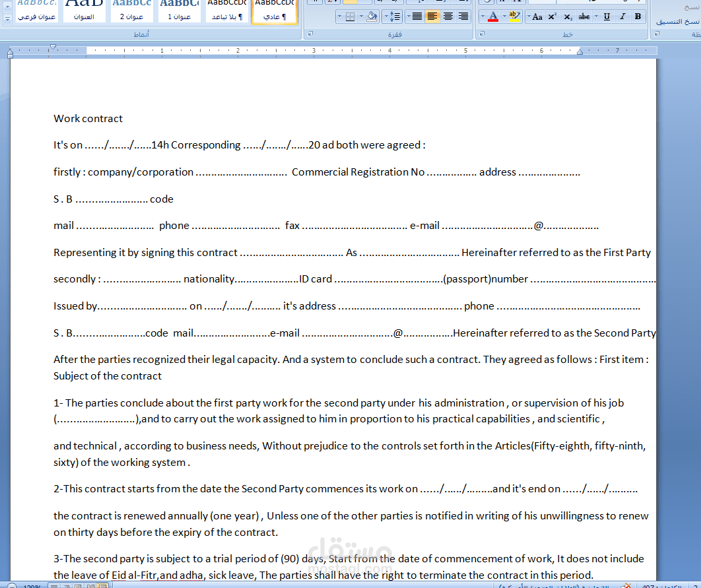Screen dimensions: 701x588
Task: Click the Change Case Aa icon
Action: tap(537, 16)
